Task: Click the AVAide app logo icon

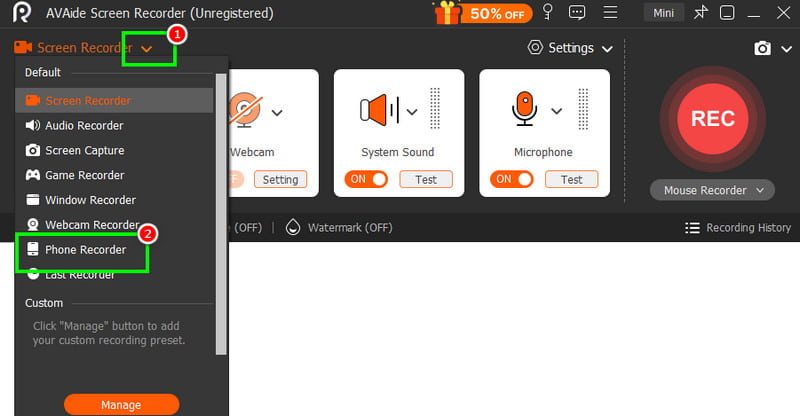Action: click(21, 12)
